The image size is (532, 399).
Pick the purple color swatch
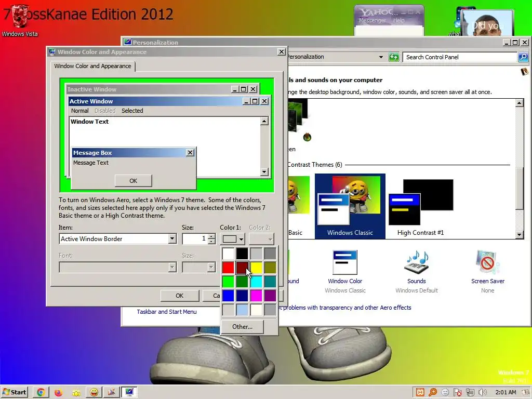pyautogui.click(x=270, y=296)
